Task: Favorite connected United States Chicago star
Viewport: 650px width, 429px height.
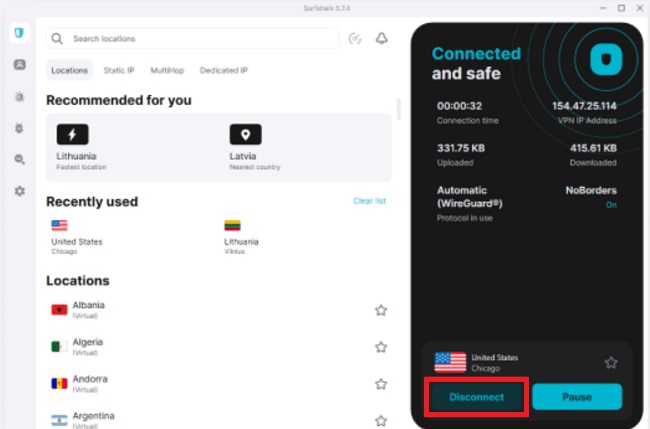Action: click(x=611, y=363)
